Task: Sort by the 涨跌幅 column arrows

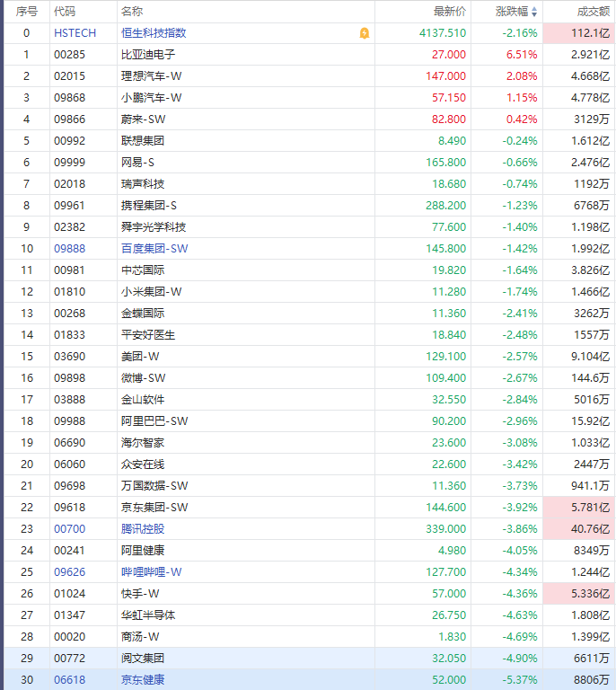Action: point(534,12)
